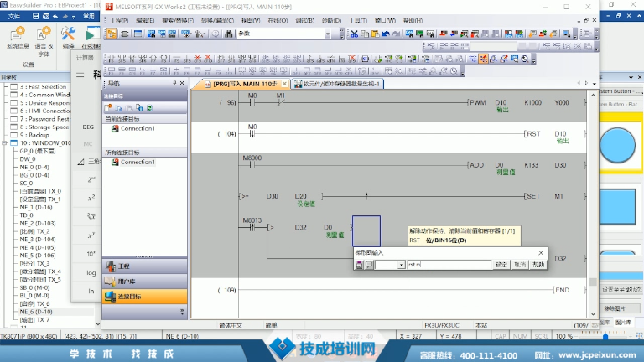Expand the navigation pane configure buttons chevron

pyautogui.click(x=182, y=312)
